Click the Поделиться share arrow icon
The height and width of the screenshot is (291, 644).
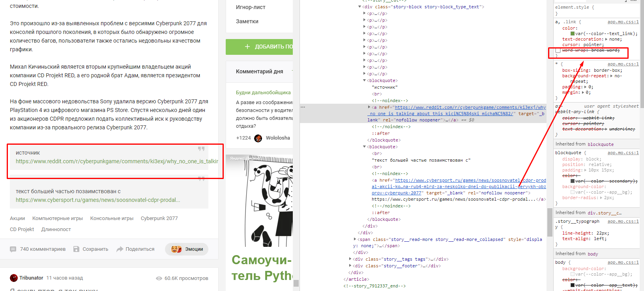click(120, 249)
